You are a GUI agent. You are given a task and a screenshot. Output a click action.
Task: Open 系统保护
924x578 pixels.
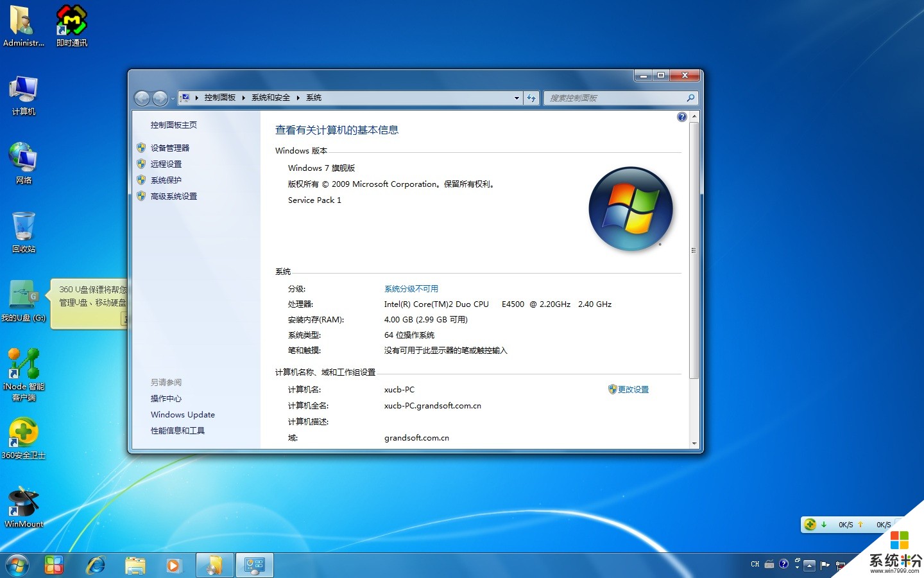[x=166, y=180]
